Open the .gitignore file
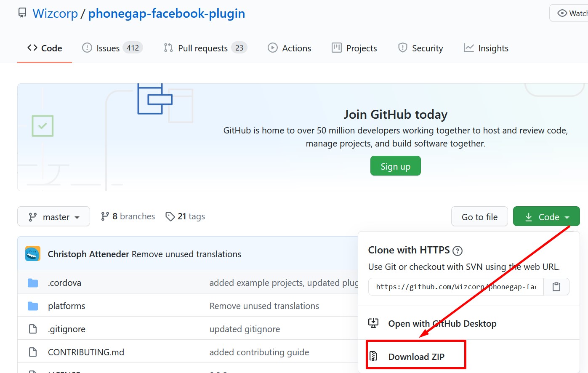Viewport: 588px width, 373px height. pos(67,329)
